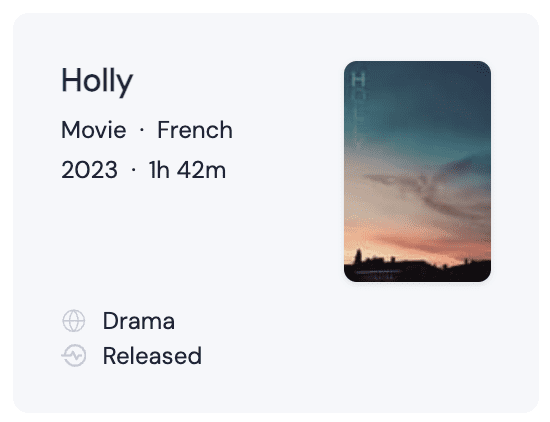Click the Movie type label

click(94, 130)
